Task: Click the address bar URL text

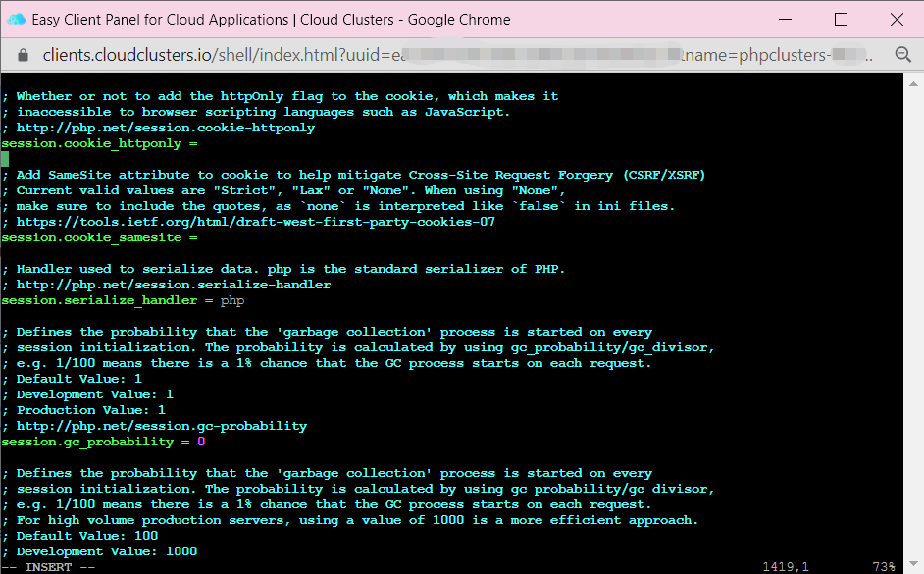Action: [x=392, y=55]
